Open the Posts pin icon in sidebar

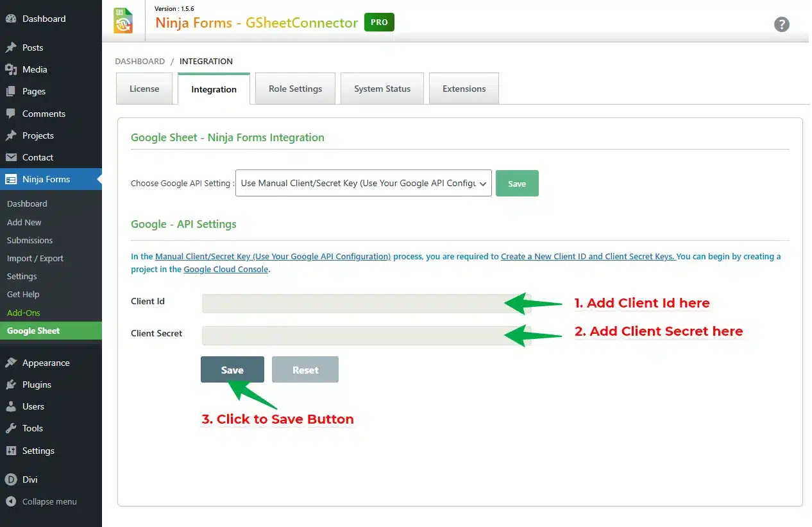point(11,48)
